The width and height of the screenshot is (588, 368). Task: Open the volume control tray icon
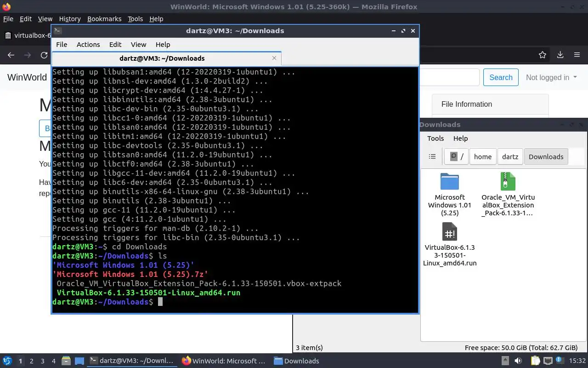click(518, 361)
